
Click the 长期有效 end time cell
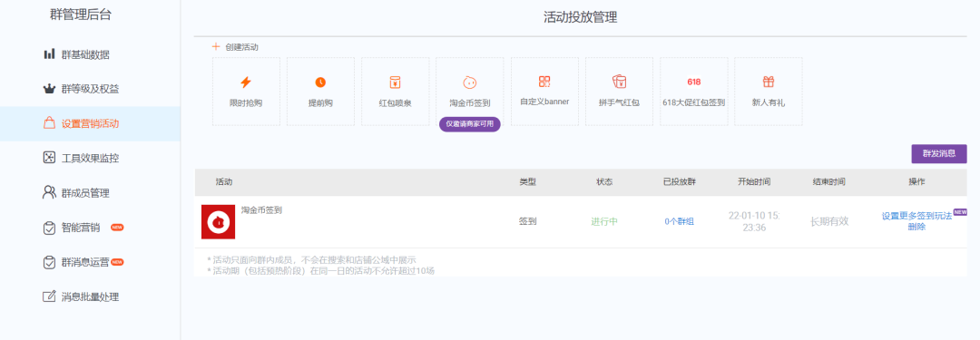click(829, 221)
